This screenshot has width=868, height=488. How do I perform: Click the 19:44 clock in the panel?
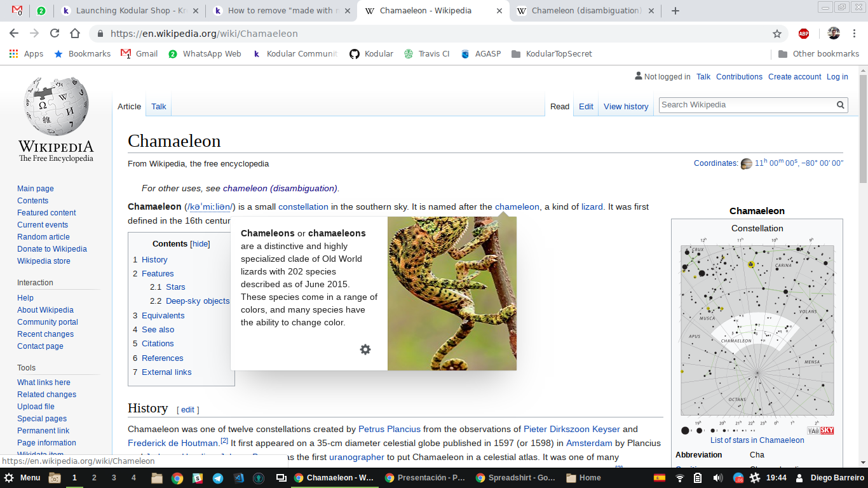point(776,478)
